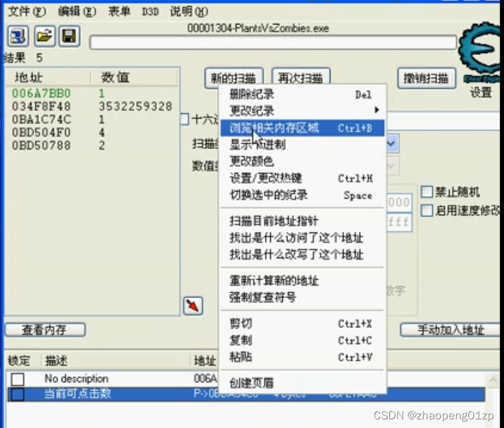The height and width of the screenshot is (428, 504).
Task: Toggle the 十六进制 hex checkbox
Action: 185,119
